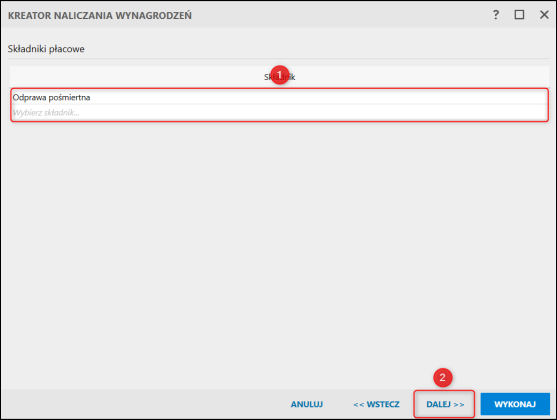Click the ANULUJ button
The height and width of the screenshot is (420, 557).
tap(307, 404)
